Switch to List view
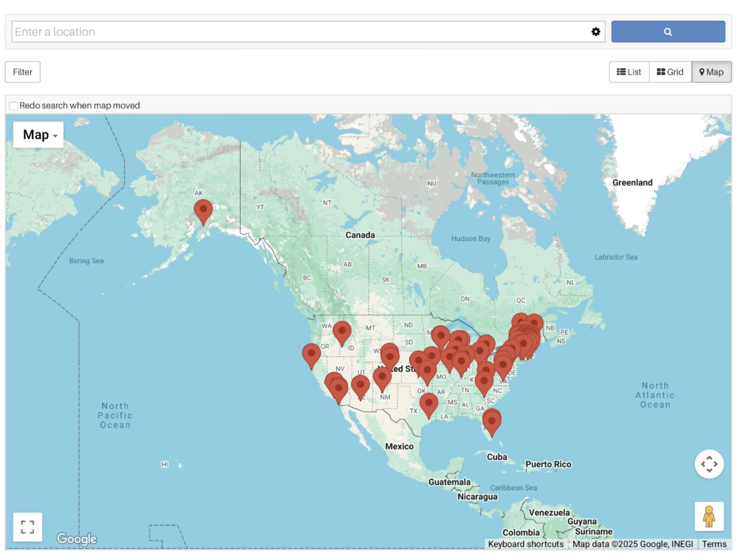Image resolution: width=737 pixels, height=560 pixels. tap(629, 72)
